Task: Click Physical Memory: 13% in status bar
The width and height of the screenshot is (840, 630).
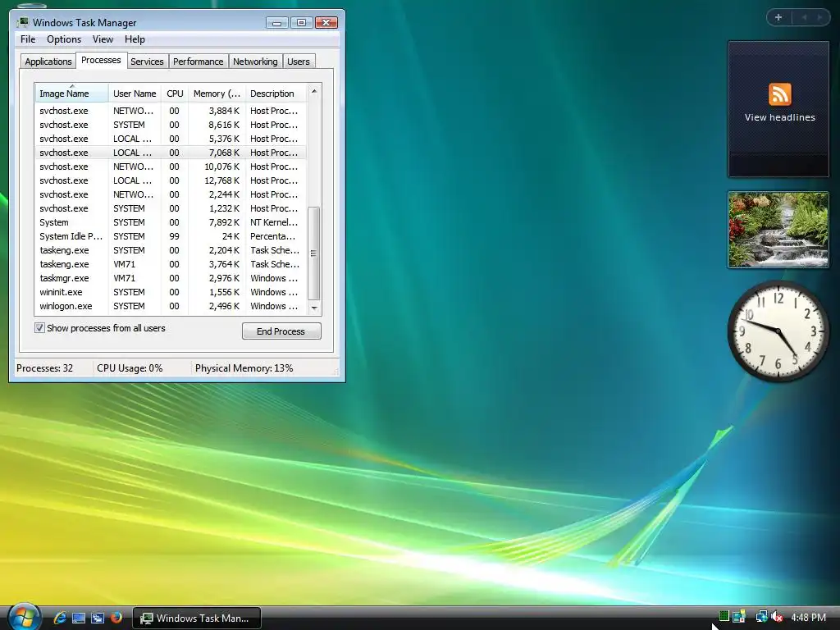Action: coord(244,368)
